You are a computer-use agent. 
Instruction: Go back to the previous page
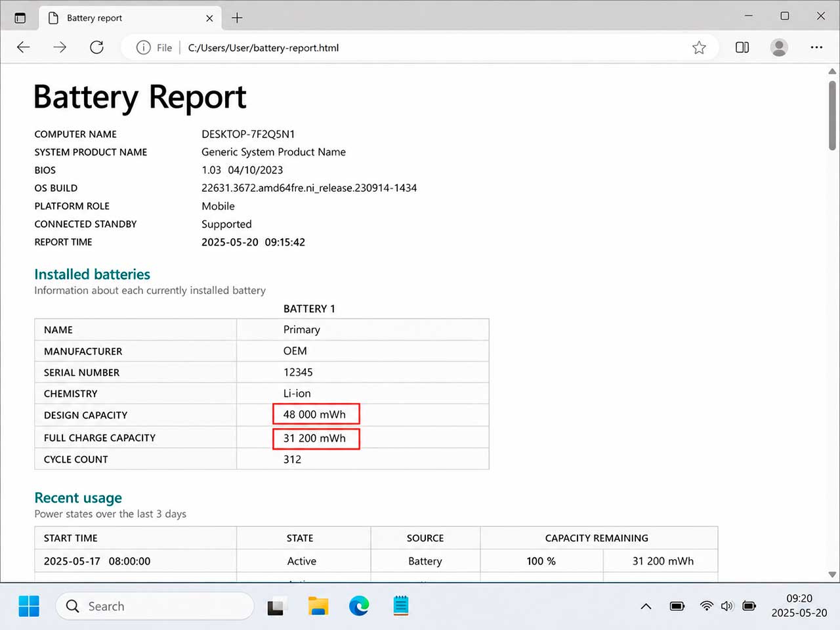tap(24, 47)
